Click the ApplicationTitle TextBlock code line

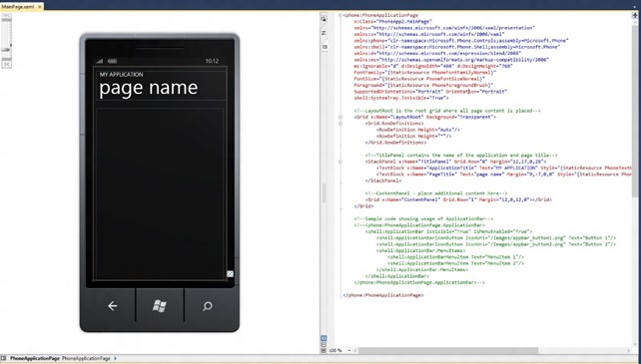click(504, 168)
